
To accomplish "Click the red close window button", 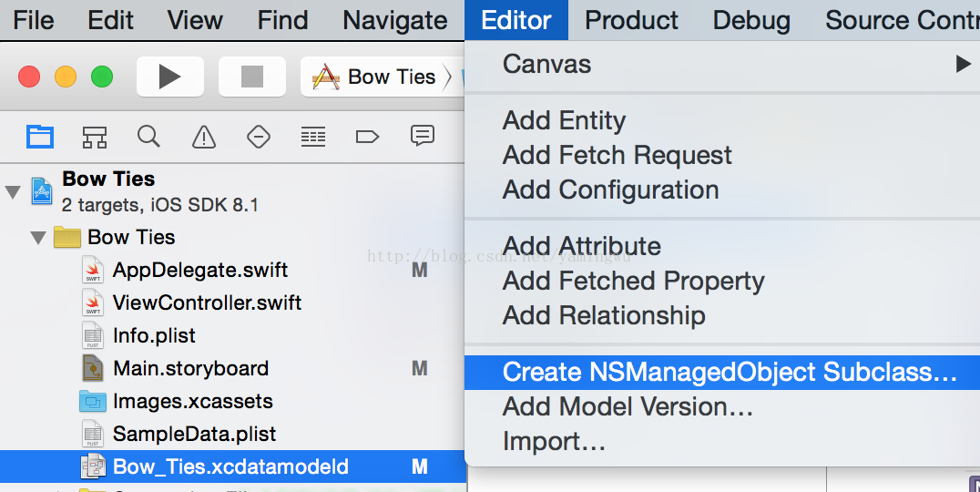I will tap(29, 77).
